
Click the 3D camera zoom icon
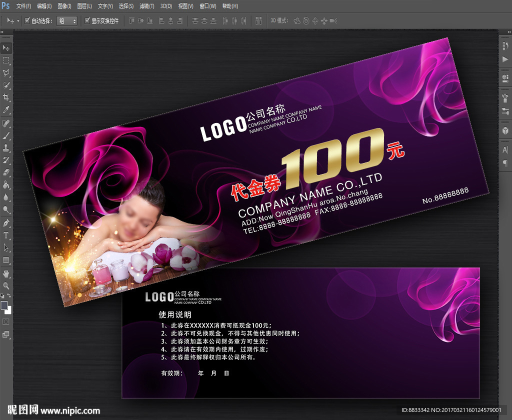333,21
